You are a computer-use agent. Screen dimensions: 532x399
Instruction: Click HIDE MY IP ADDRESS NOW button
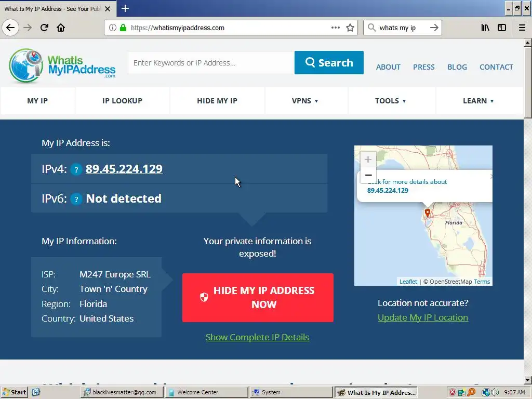pos(258,298)
